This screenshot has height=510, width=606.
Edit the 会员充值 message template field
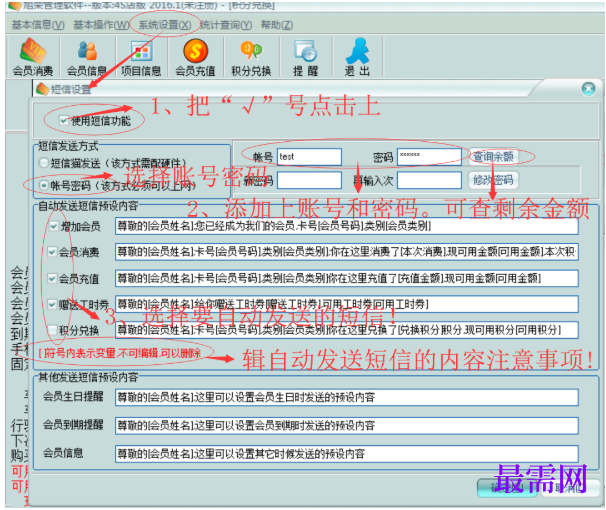click(347, 279)
